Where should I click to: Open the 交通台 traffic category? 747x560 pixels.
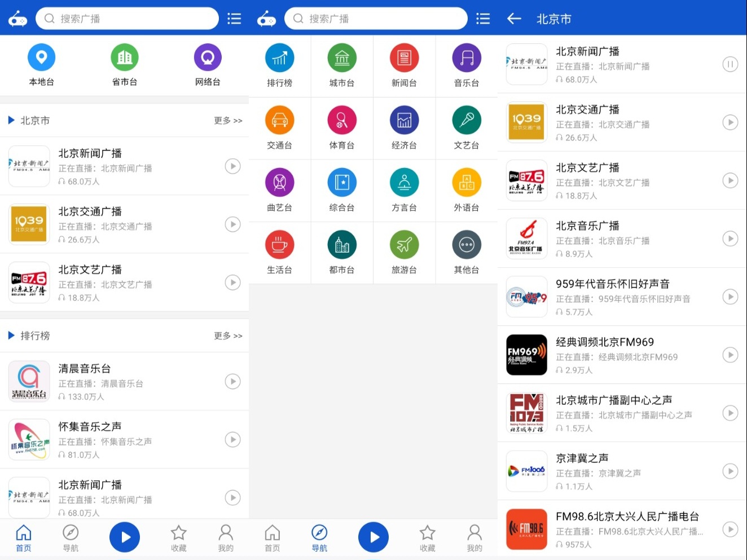pos(280,128)
